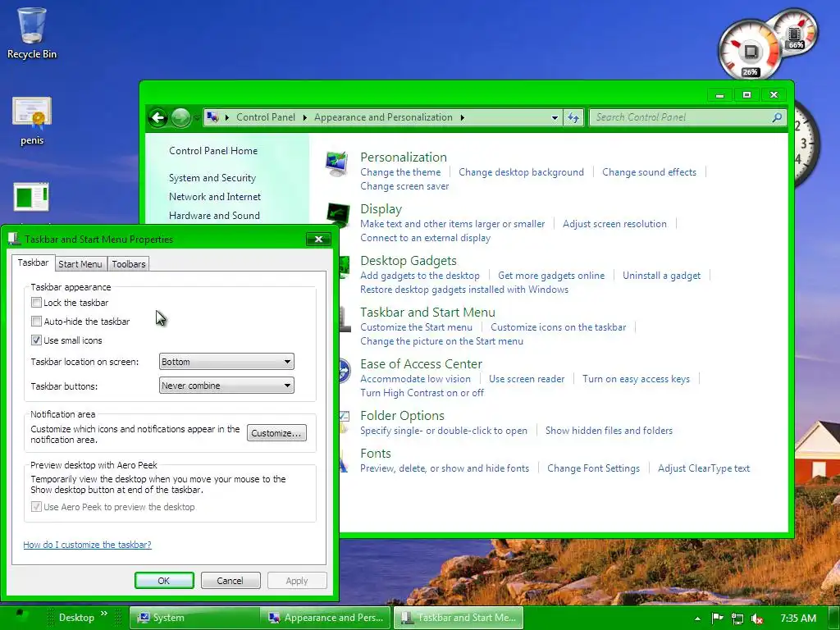Viewport: 840px width, 630px height.
Task: Enable Auto-hide the taskbar checkbox
Action: [x=36, y=322]
